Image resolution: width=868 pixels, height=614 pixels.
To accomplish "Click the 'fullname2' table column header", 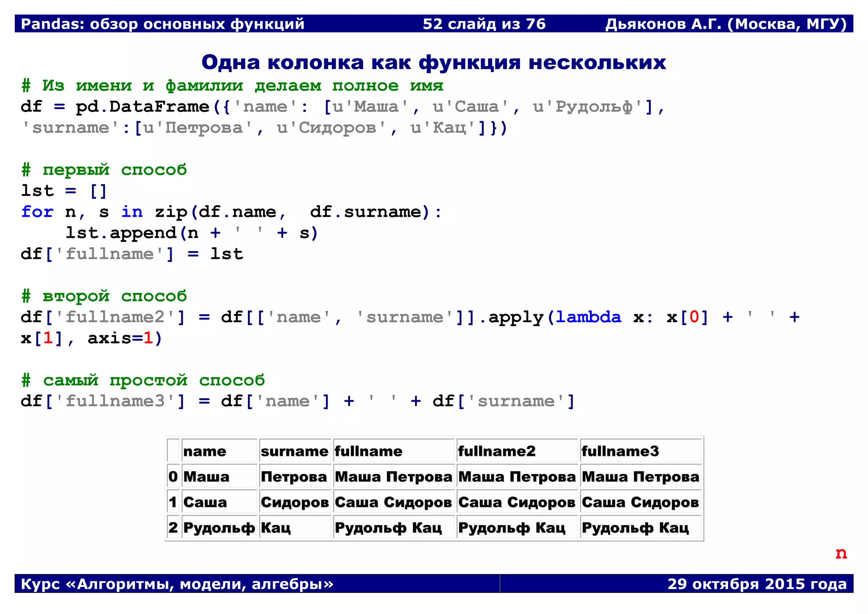I will click(517, 451).
